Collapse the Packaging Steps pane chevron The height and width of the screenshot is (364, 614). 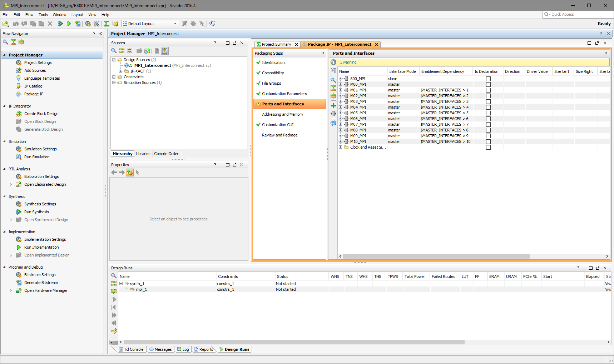click(x=323, y=53)
